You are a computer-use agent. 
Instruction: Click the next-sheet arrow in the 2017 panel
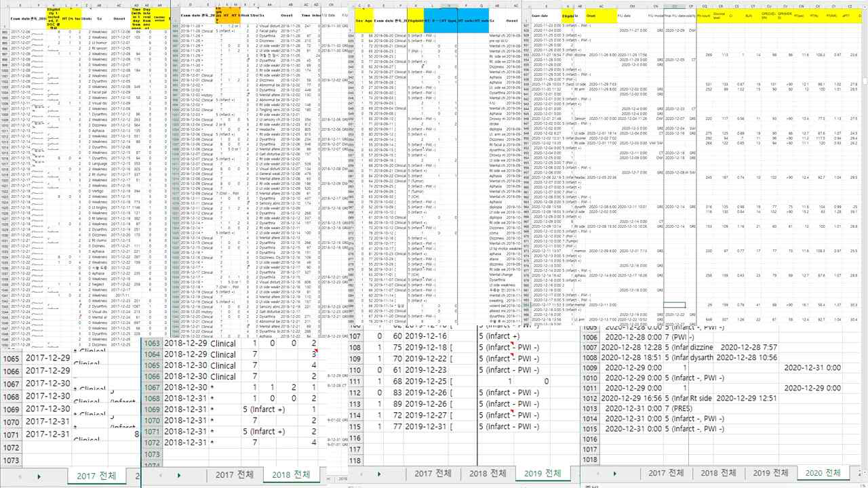click(x=39, y=476)
